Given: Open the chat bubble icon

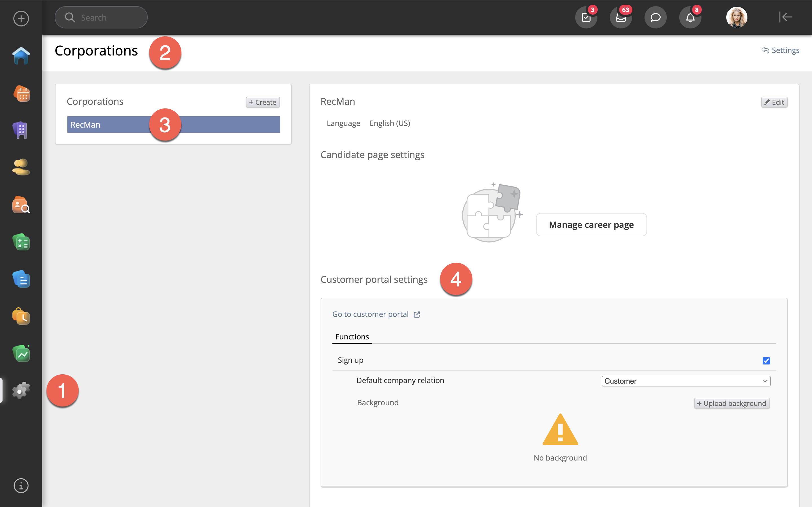Looking at the screenshot, I should click(655, 17).
